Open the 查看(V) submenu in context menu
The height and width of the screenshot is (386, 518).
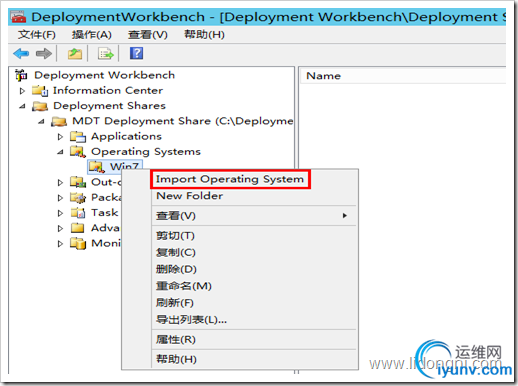(255, 216)
